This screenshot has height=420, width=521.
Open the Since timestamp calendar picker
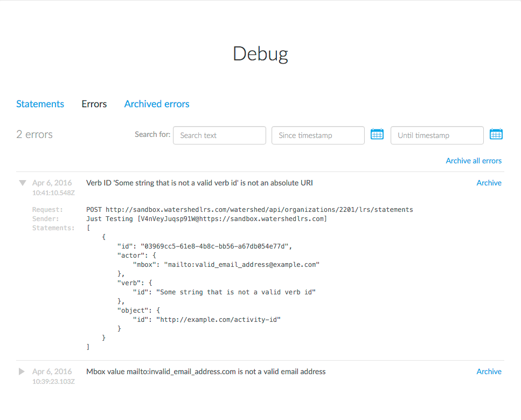click(x=377, y=135)
